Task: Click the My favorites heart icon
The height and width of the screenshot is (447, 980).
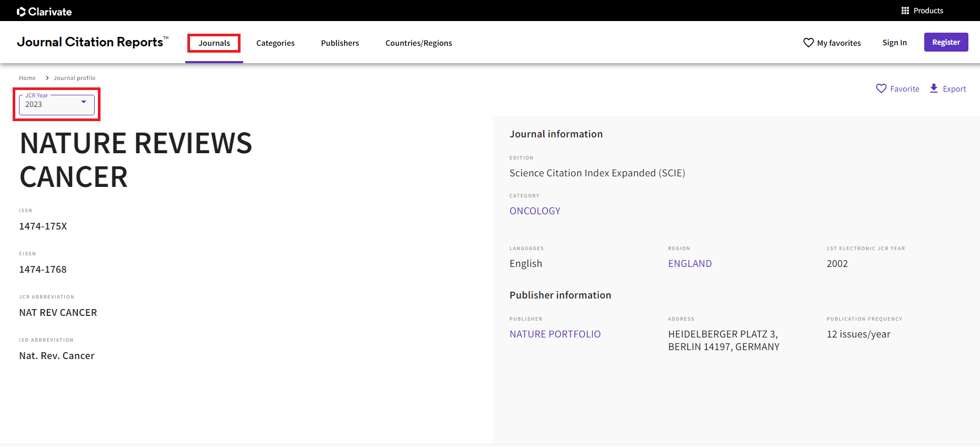Action: (x=808, y=43)
